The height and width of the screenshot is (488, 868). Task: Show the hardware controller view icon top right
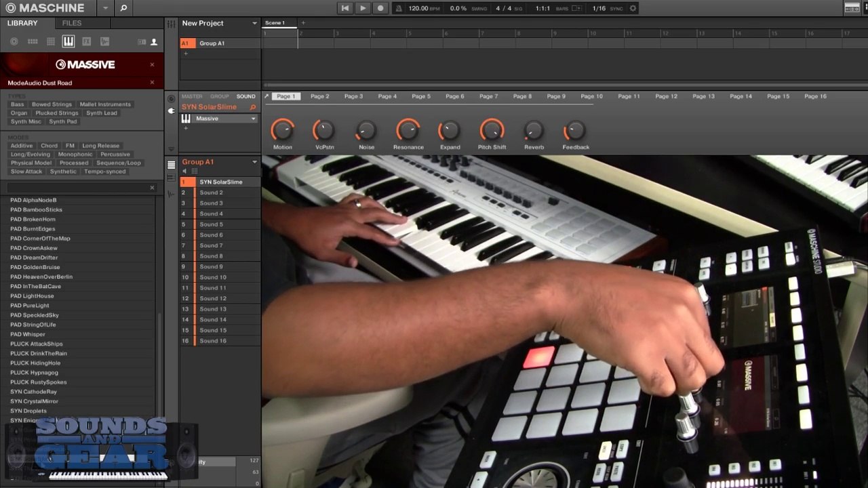(852, 8)
